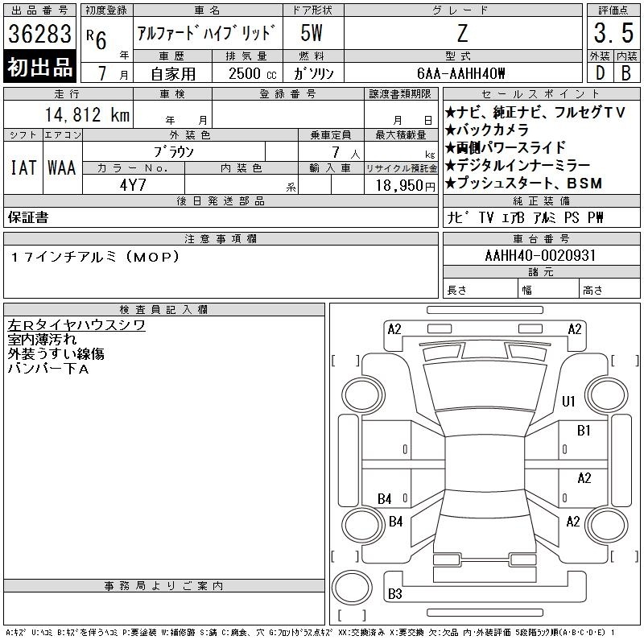The width and height of the screenshot is (644, 644).
Task: Select the 注意事項欄 section header
Action: click(x=221, y=238)
